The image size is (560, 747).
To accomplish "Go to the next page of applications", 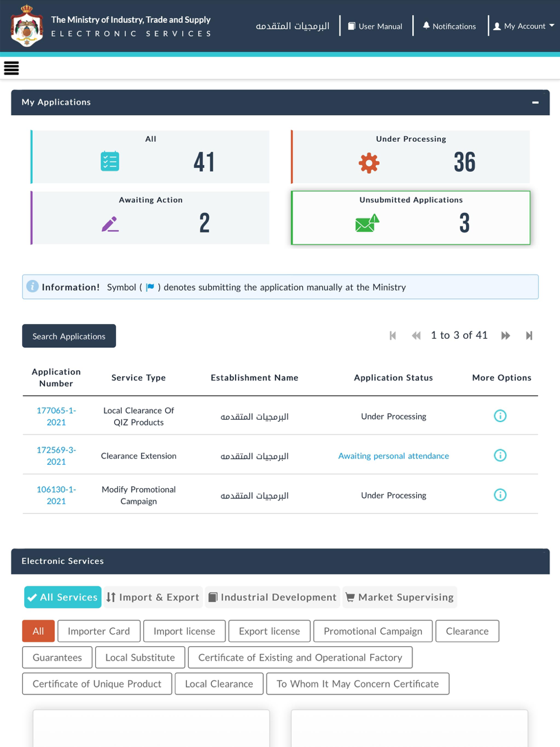I will (x=506, y=335).
